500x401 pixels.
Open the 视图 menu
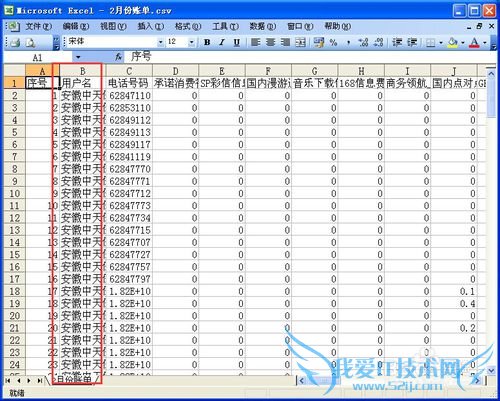click(x=113, y=26)
